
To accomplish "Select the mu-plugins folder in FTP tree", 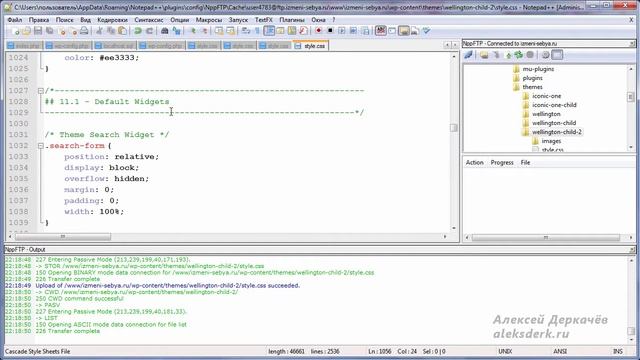I will (538, 69).
